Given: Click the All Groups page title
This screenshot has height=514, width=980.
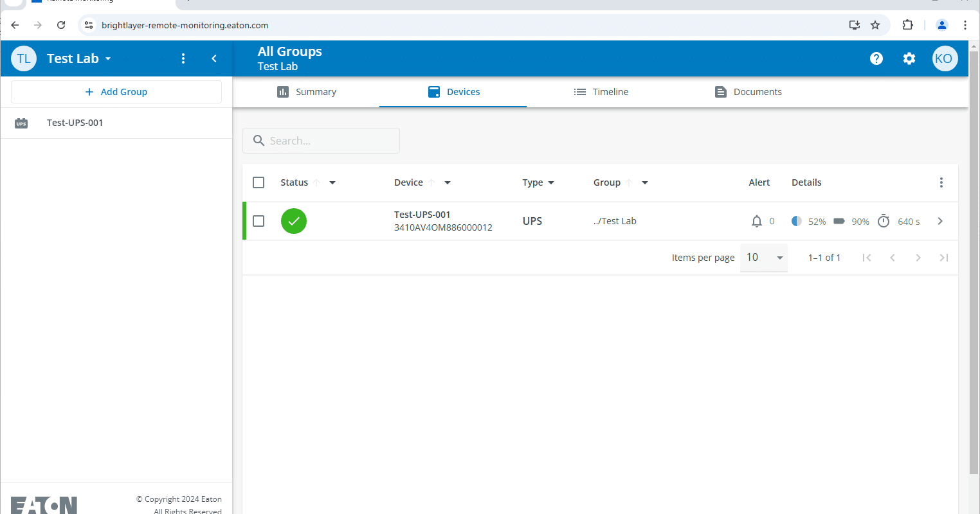Looking at the screenshot, I should pos(290,51).
